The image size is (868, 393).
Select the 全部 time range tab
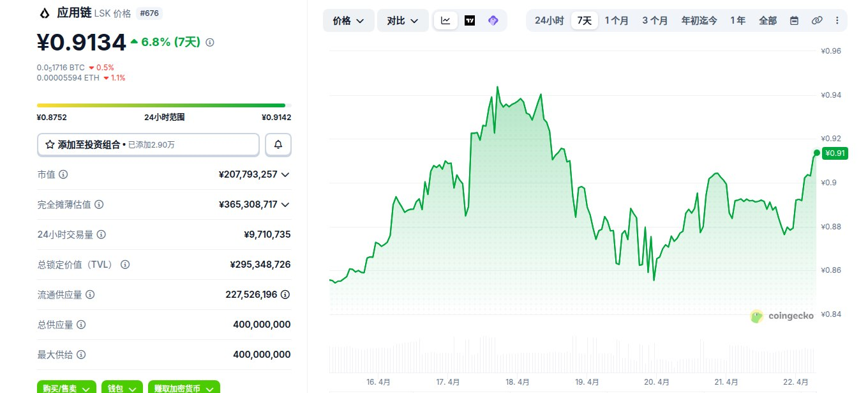(x=768, y=20)
